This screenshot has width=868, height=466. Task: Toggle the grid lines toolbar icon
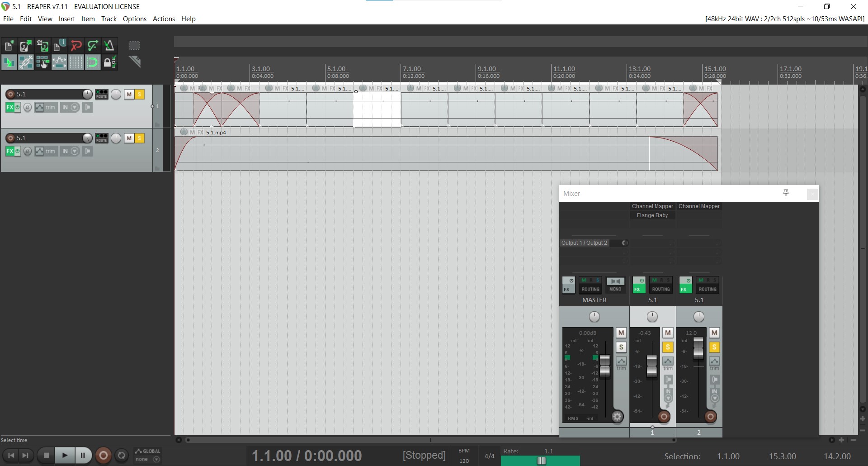76,62
